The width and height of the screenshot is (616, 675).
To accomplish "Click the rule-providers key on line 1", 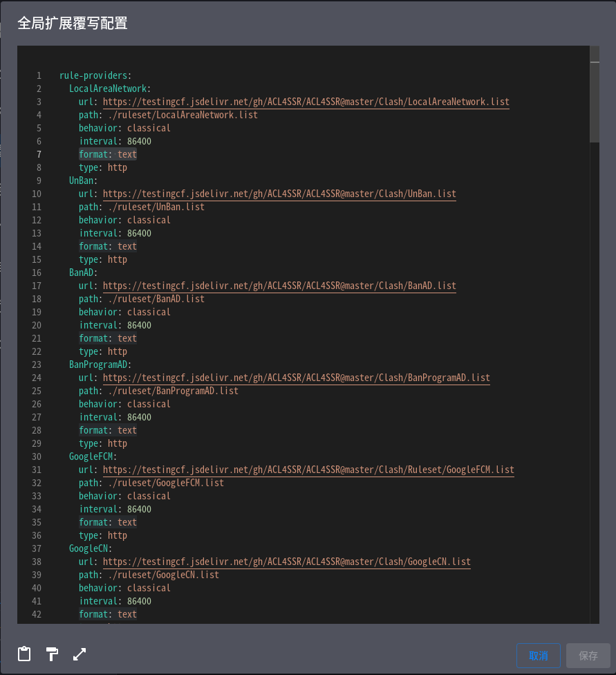I will point(95,75).
